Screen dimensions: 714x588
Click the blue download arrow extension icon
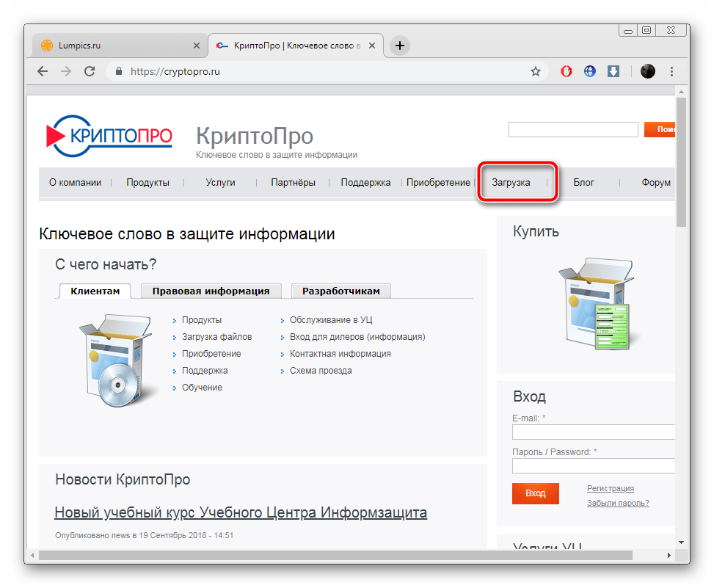[613, 71]
